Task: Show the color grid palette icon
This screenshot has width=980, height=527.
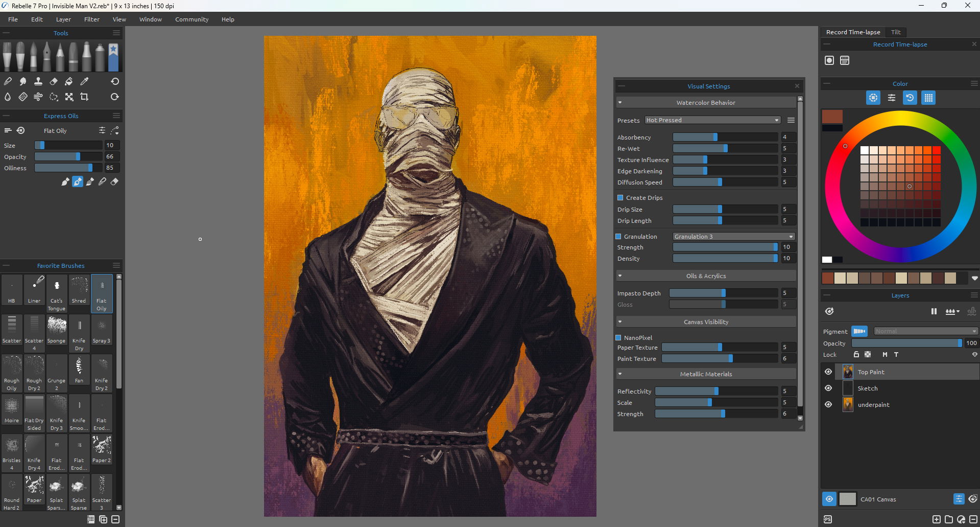Action: [928, 98]
